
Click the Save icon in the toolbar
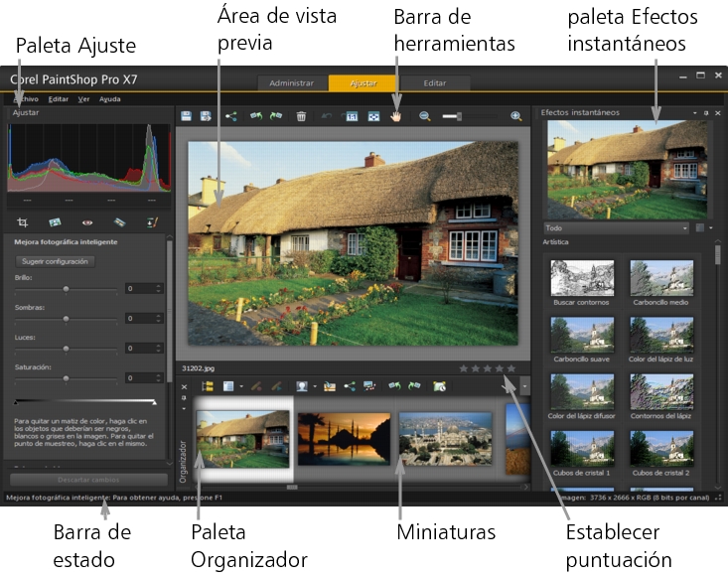(187, 116)
